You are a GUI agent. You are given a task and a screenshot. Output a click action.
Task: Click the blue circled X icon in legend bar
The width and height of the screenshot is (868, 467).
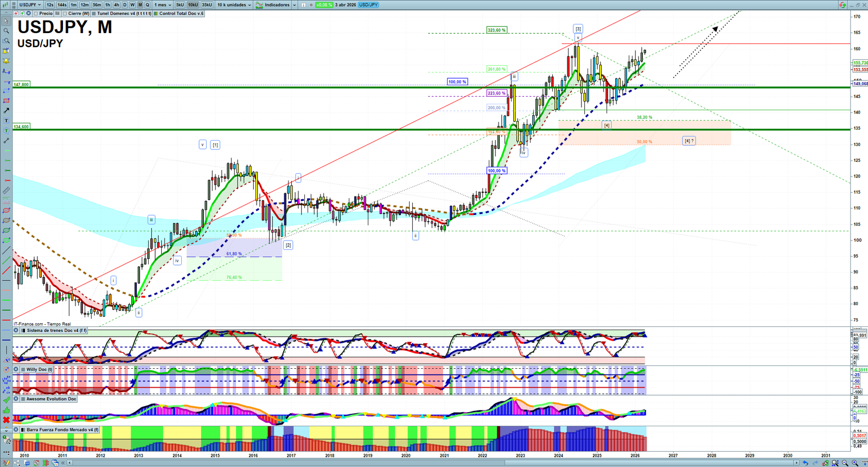point(28,13)
